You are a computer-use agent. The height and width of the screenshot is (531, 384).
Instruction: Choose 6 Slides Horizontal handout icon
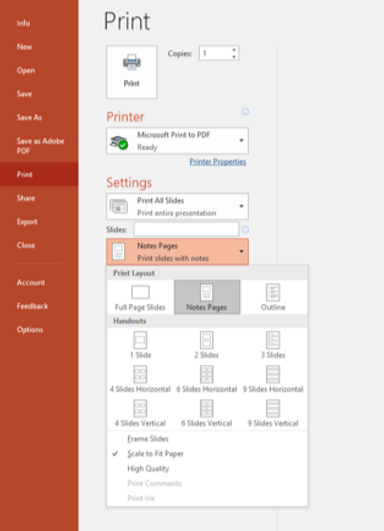(x=207, y=374)
